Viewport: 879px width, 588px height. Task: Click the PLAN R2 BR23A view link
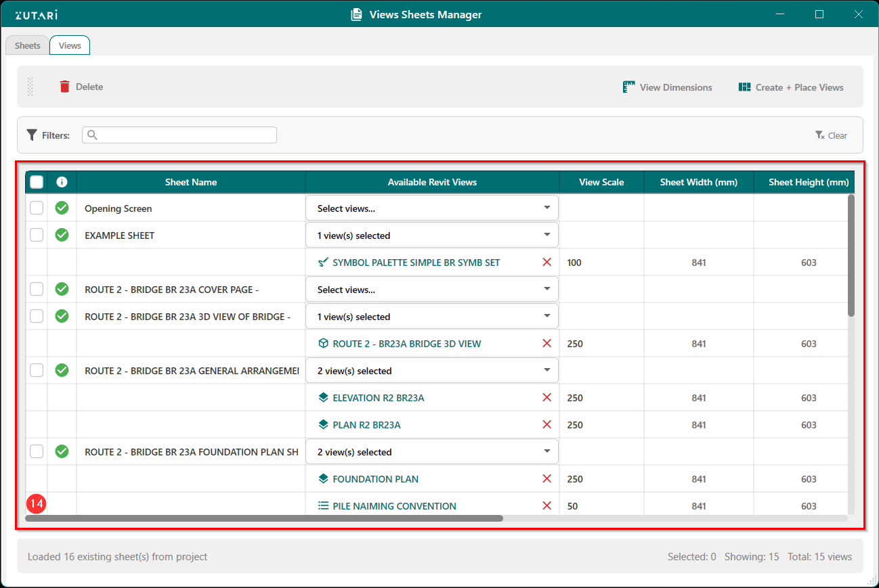click(366, 425)
